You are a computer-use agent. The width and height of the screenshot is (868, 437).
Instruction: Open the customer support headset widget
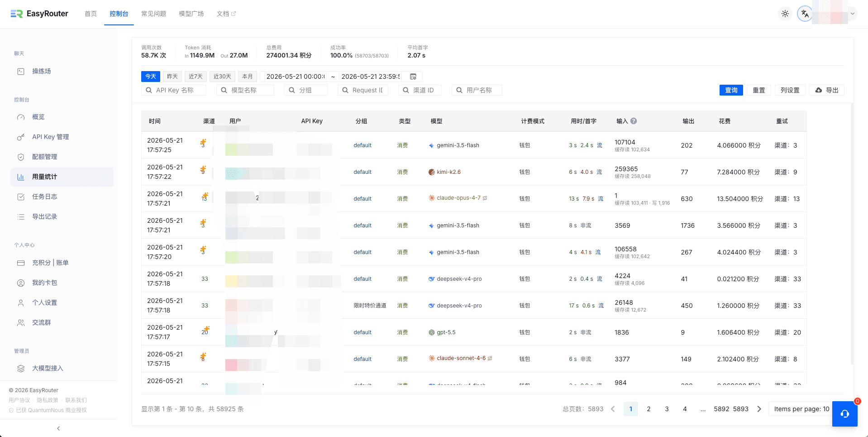[844, 414]
